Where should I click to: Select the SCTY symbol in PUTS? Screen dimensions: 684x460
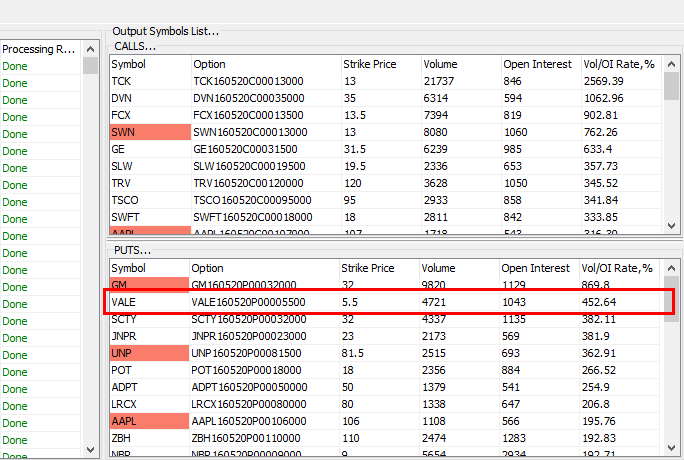coord(123,319)
